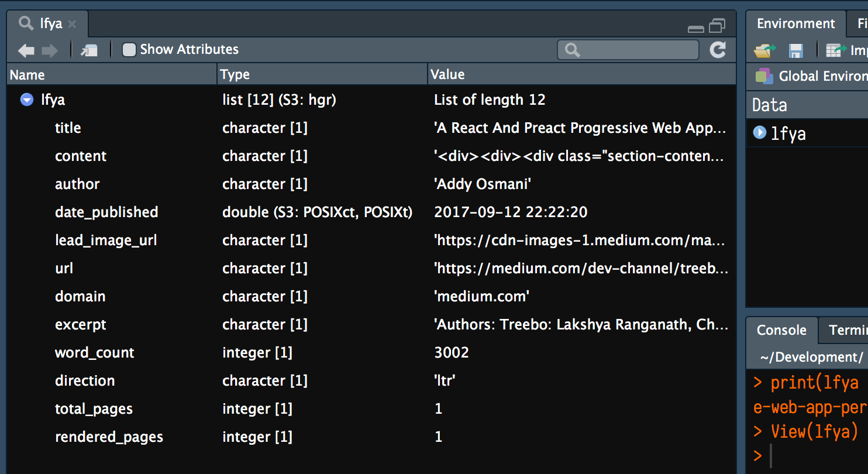Load a workspace with the open folder icon
The width and height of the screenshot is (868, 474).
pyautogui.click(x=764, y=51)
